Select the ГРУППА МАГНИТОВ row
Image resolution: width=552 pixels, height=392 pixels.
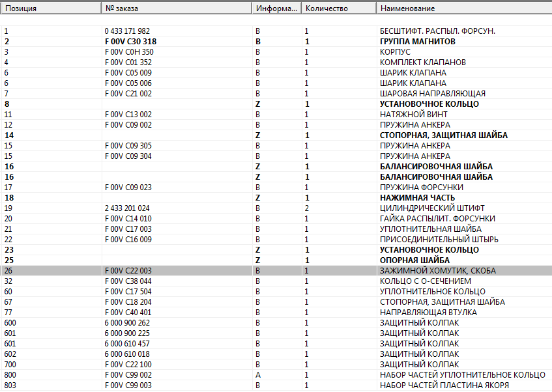417,42
